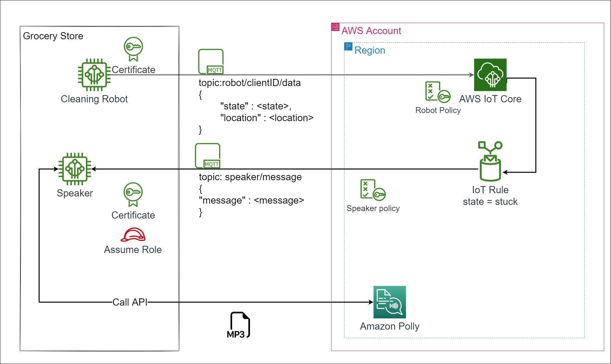Click the Robot Policy label

(438, 110)
